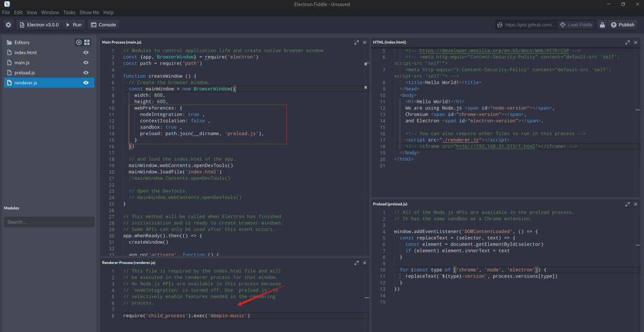Toggle the lock (private gist) icon
This screenshot has height=332, width=644.
[x=602, y=24]
